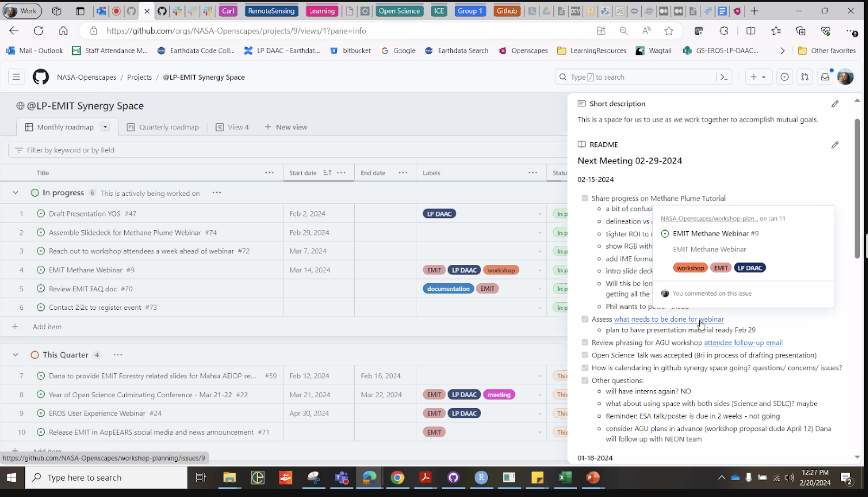Collapse the This Quarter group
The image size is (868, 497).
(x=15, y=354)
